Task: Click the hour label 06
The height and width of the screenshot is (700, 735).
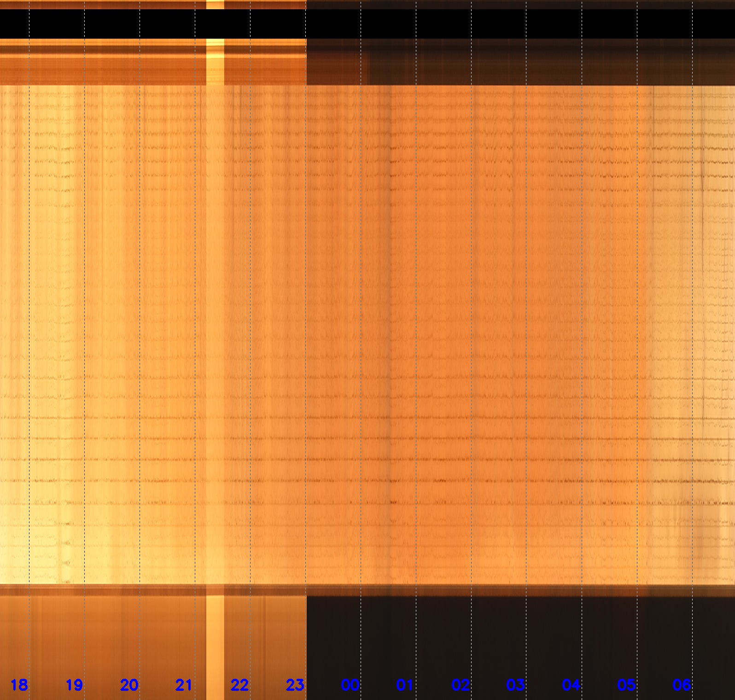Action: (x=682, y=685)
